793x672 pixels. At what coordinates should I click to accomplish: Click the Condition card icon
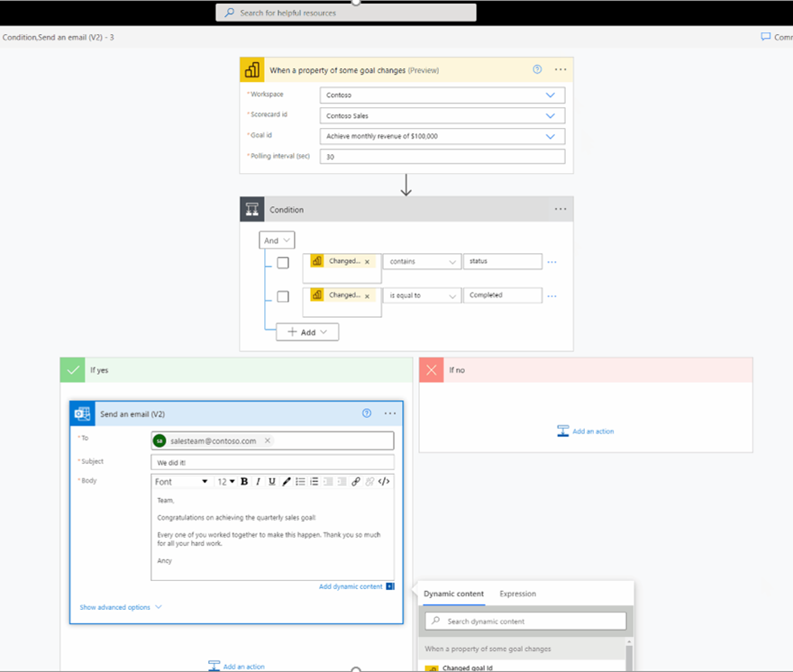click(251, 209)
